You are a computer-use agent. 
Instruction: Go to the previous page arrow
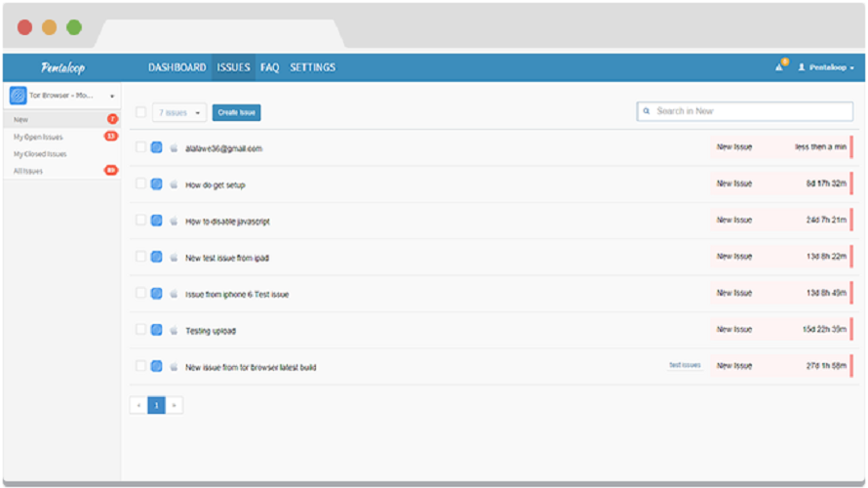138,405
